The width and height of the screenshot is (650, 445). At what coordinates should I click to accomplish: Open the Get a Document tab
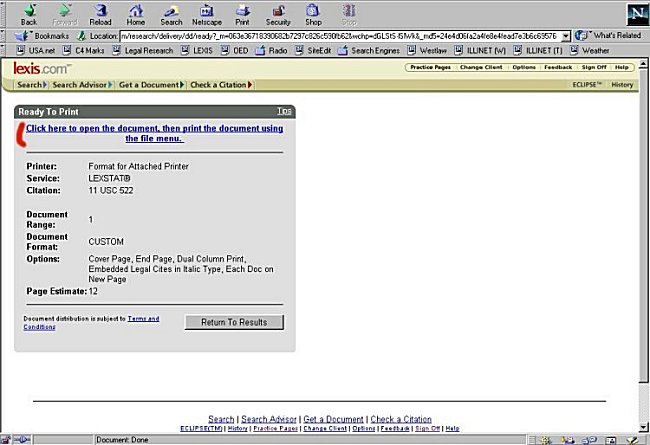click(151, 85)
